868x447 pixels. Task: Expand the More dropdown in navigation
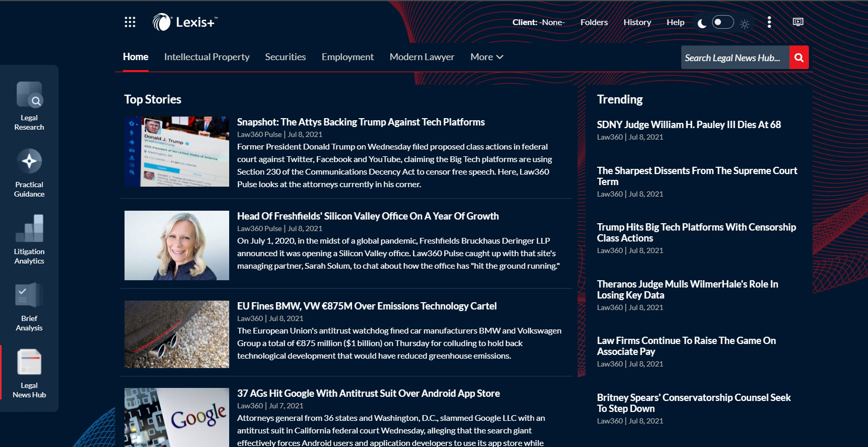click(487, 57)
